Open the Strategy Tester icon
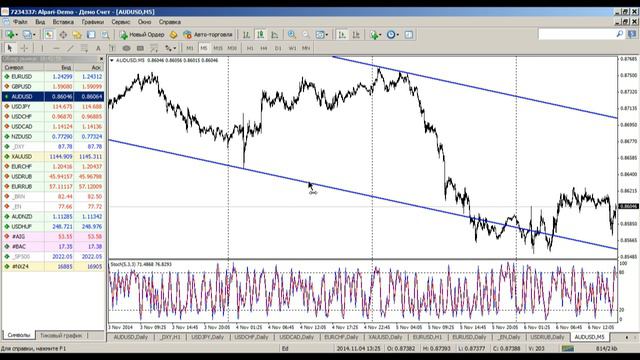This screenshot has width=640, height=360. tap(105, 35)
